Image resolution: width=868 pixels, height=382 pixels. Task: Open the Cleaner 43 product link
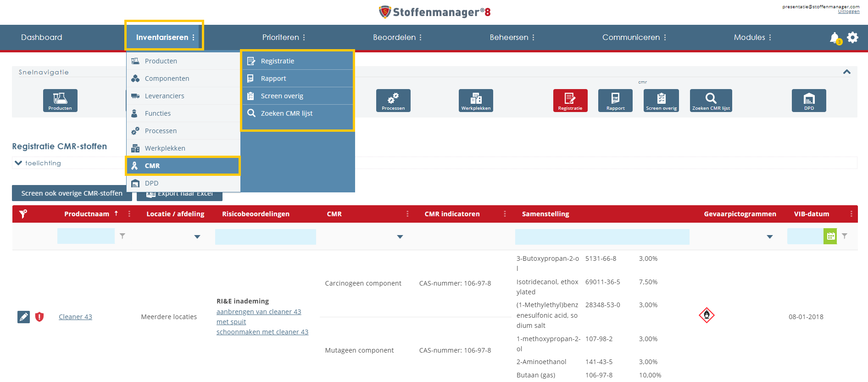75,317
